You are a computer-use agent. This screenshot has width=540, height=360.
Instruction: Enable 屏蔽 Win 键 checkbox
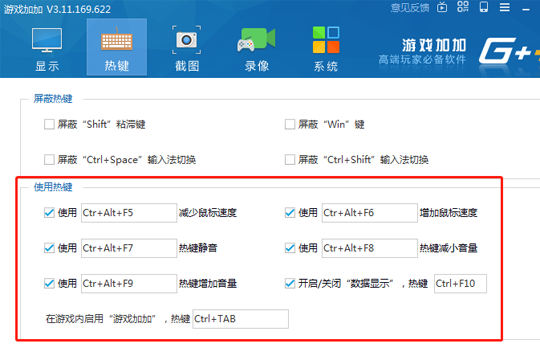[290, 124]
